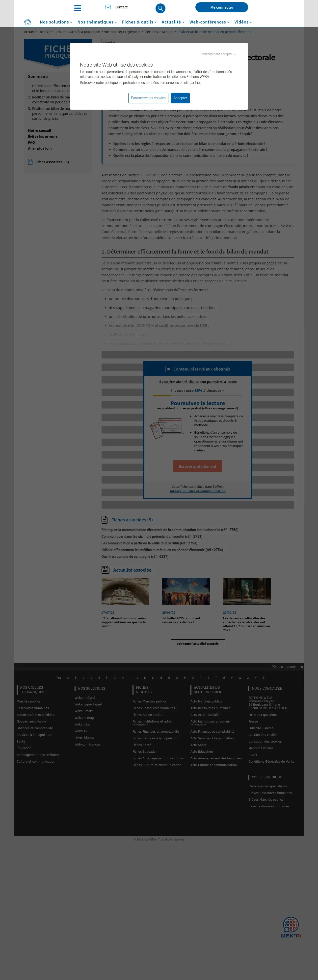The width and height of the screenshot is (318, 980).
Task: Click the Contact envelope icon
Action: coord(108,7)
